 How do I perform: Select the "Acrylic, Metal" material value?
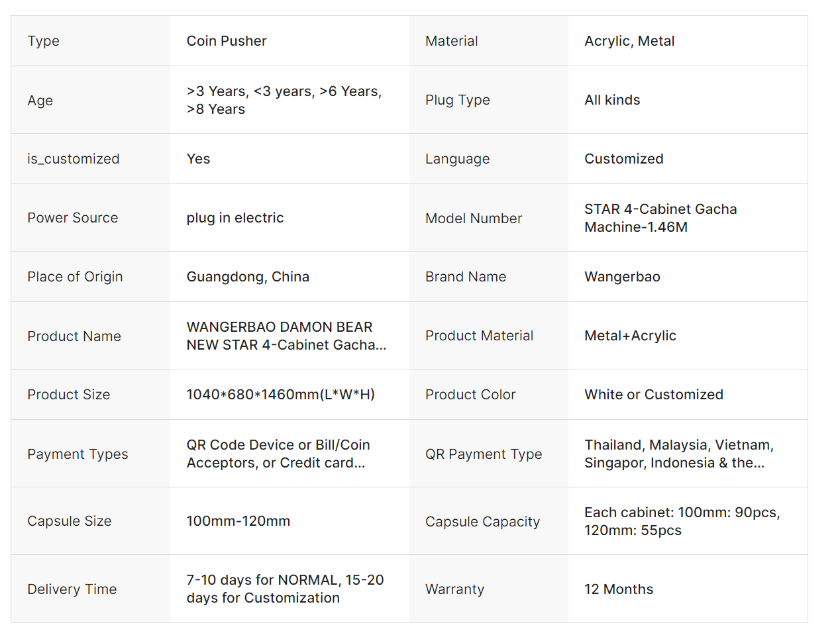point(629,41)
